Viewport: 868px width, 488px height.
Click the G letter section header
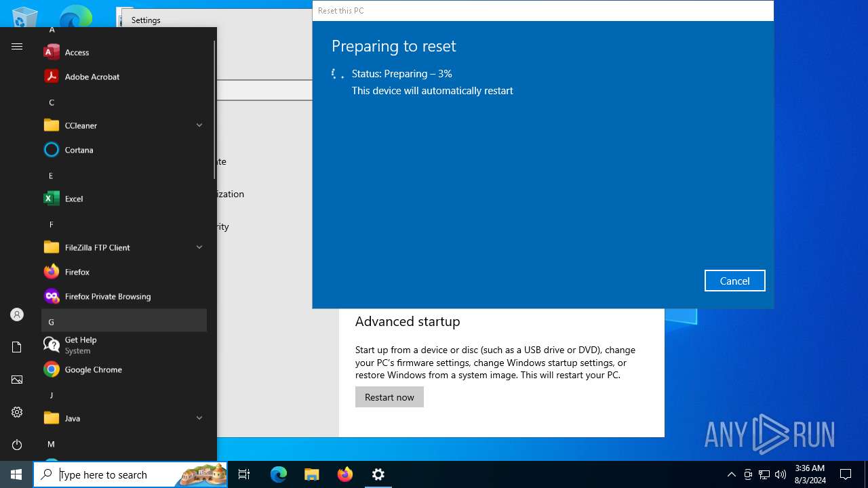pyautogui.click(x=124, y=321)
